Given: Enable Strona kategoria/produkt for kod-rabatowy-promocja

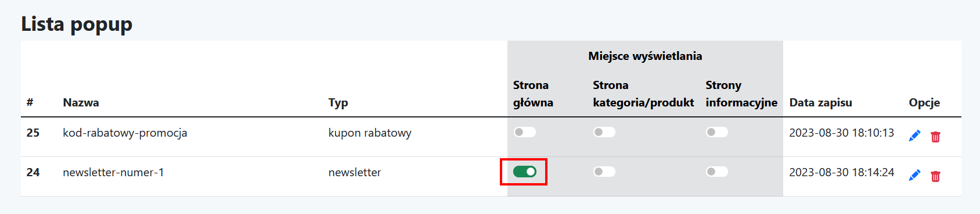Looking at the screenshot, I should click(604, 132).
